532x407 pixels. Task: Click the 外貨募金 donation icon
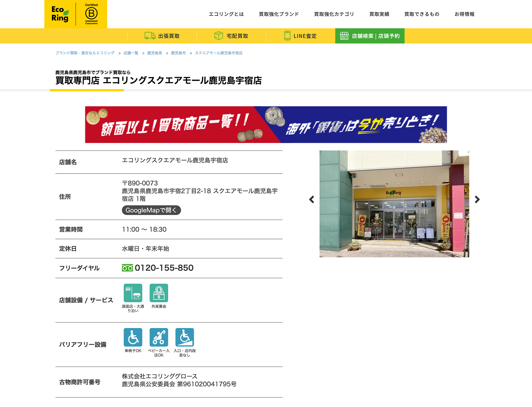[159, 293]
